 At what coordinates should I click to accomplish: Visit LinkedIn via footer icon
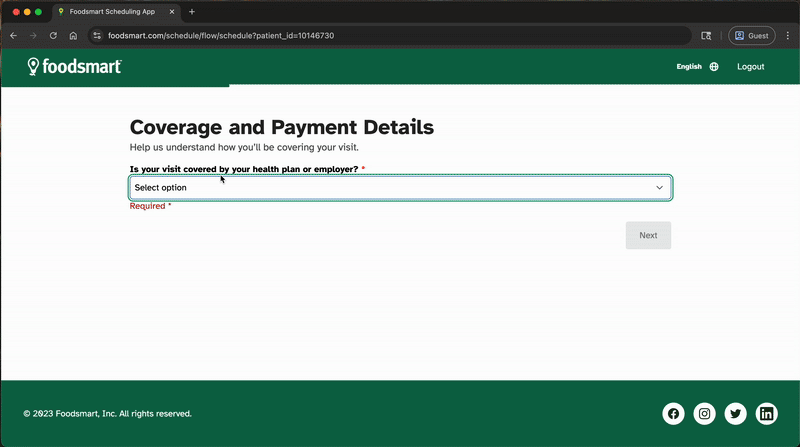pos(767,414)
